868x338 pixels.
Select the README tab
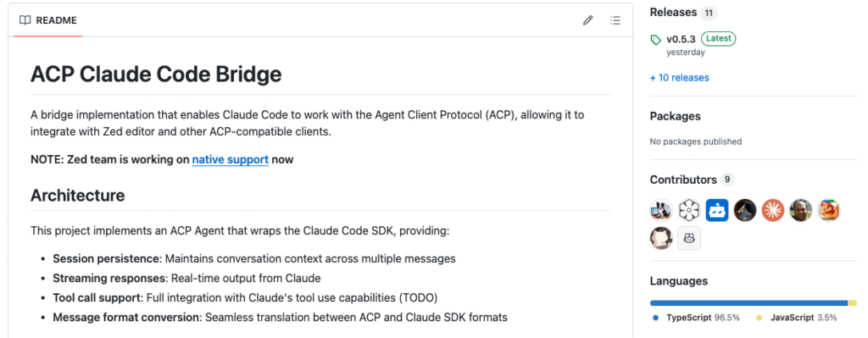coord(48,20)
